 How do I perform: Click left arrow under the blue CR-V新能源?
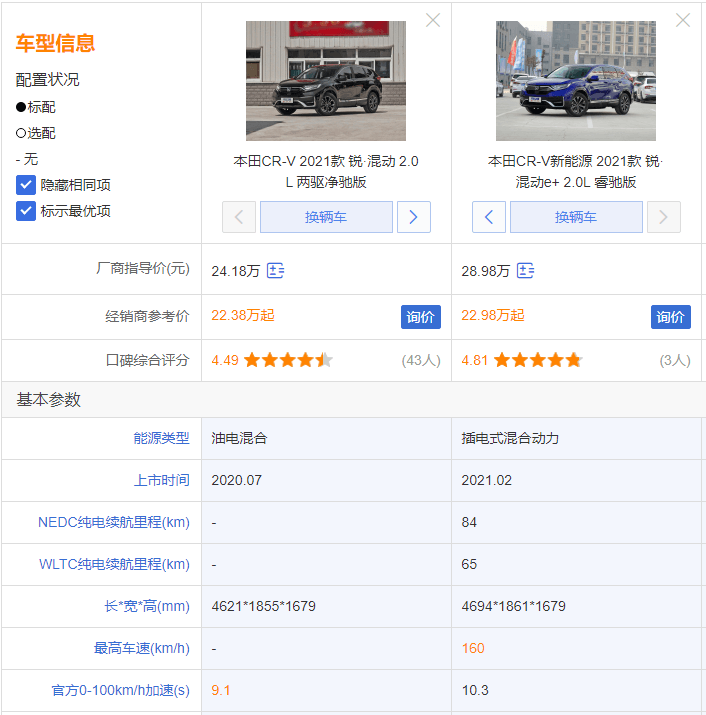(489, 217)
